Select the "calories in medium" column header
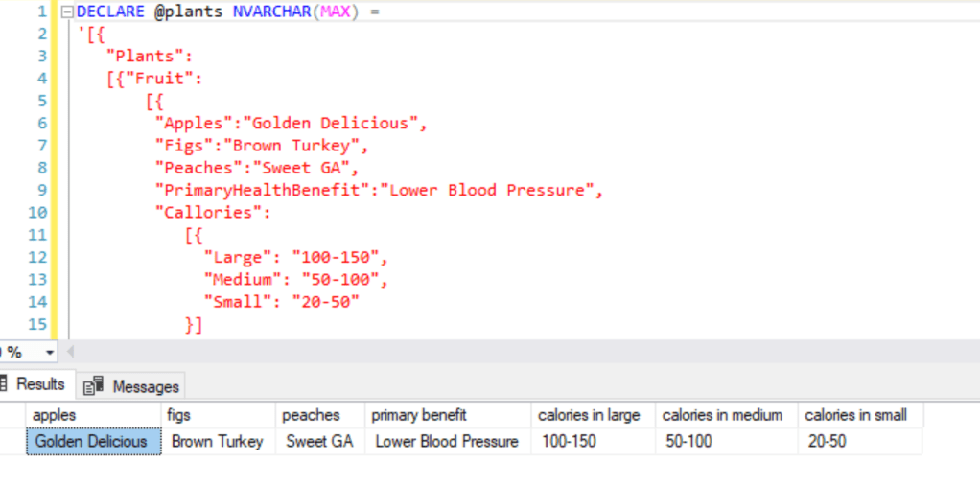This screenshot has height=485, width=980. (722, 415)
